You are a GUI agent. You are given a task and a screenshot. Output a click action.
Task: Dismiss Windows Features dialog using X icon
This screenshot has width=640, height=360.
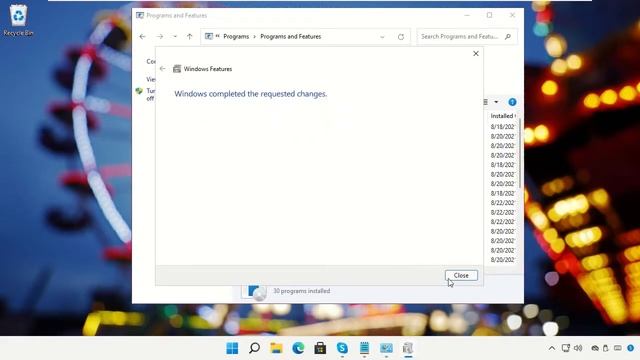tap(476, 53)
